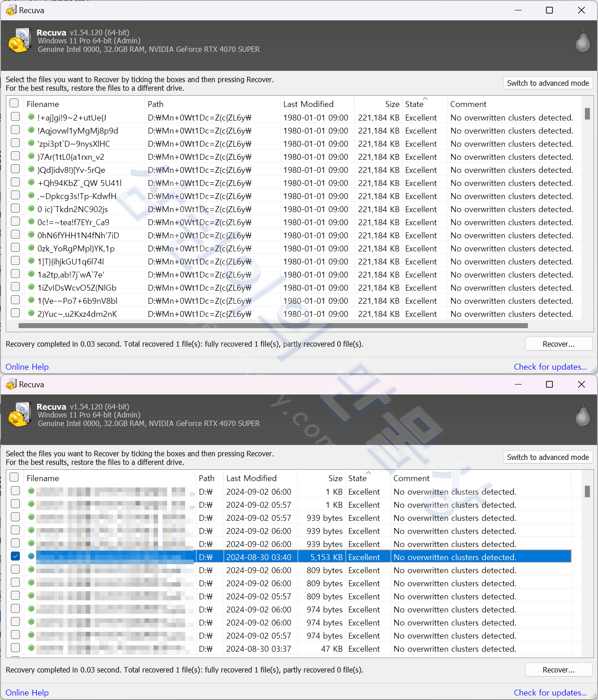The height and width of the screenshot is (700, 598).
Task: Click the Piriform pear icon in top window
Action: pyautogui.click(x=583, y=41)
